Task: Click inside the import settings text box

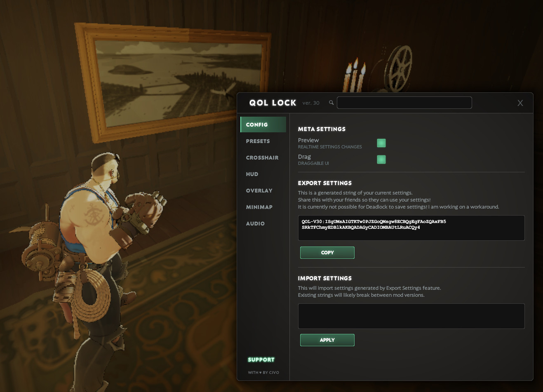Action: 411,316
